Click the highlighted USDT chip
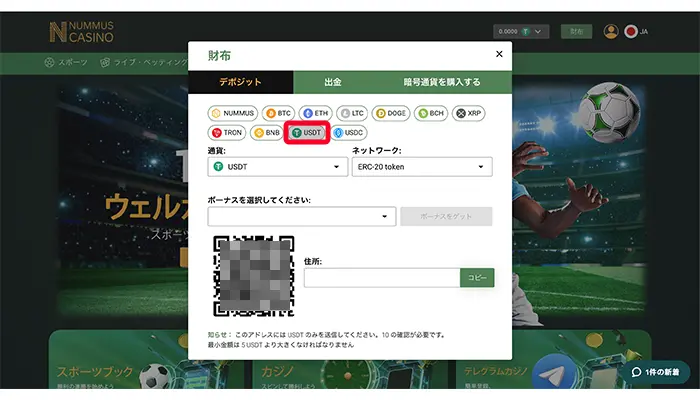The image size is (700, 400). tap(307, 132)
